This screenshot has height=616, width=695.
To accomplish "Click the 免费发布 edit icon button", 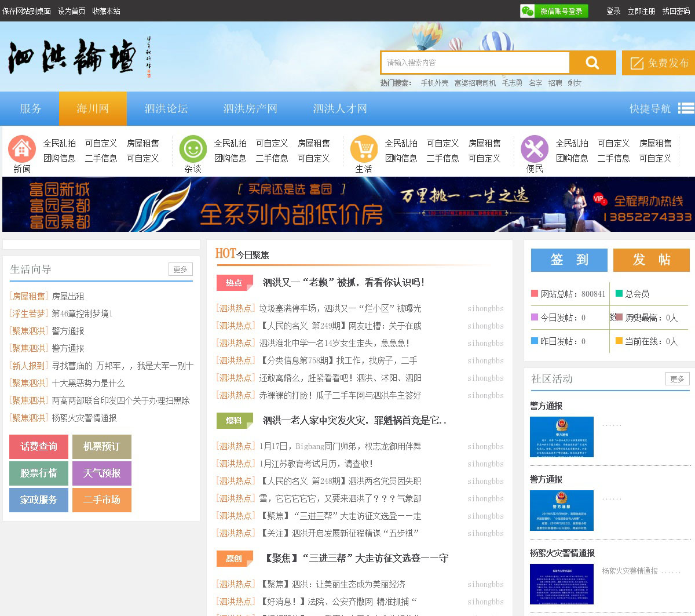I will 659,63.
